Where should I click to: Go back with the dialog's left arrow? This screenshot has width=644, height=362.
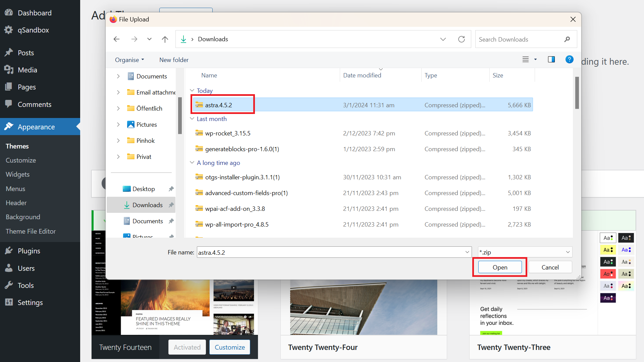click(x=116, y=39)
